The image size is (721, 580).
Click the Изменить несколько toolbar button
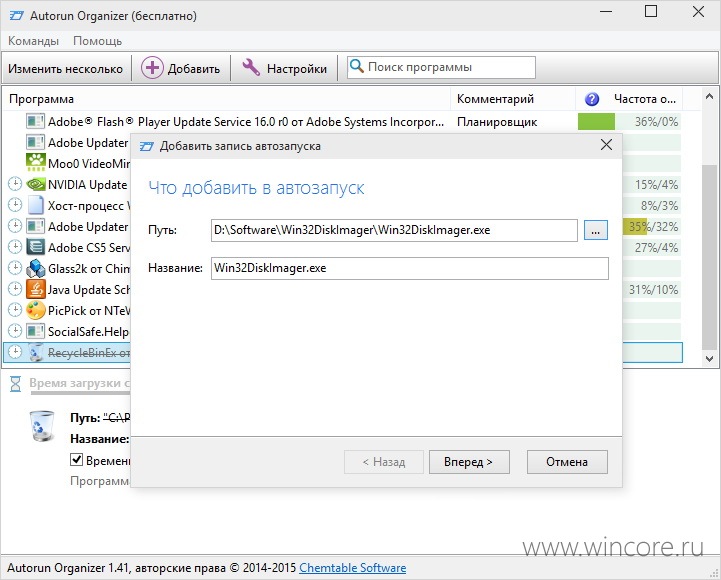tap(65, 69)
